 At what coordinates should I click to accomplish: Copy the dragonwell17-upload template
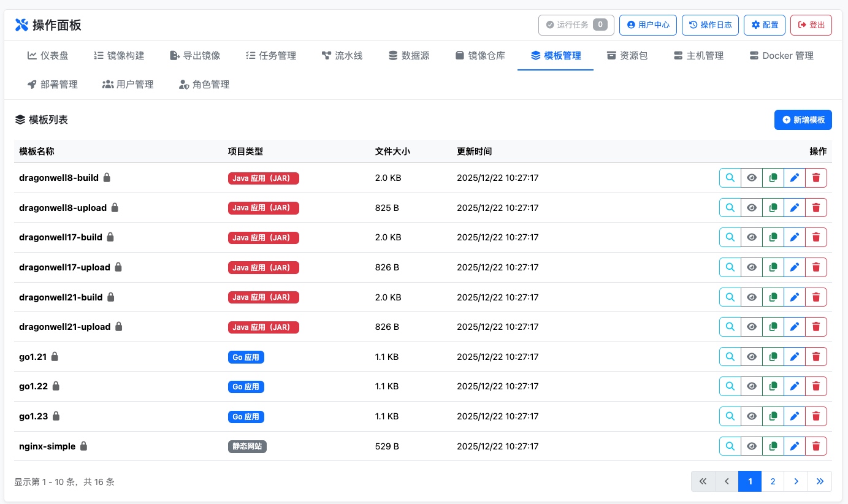(x=773, y=267)
